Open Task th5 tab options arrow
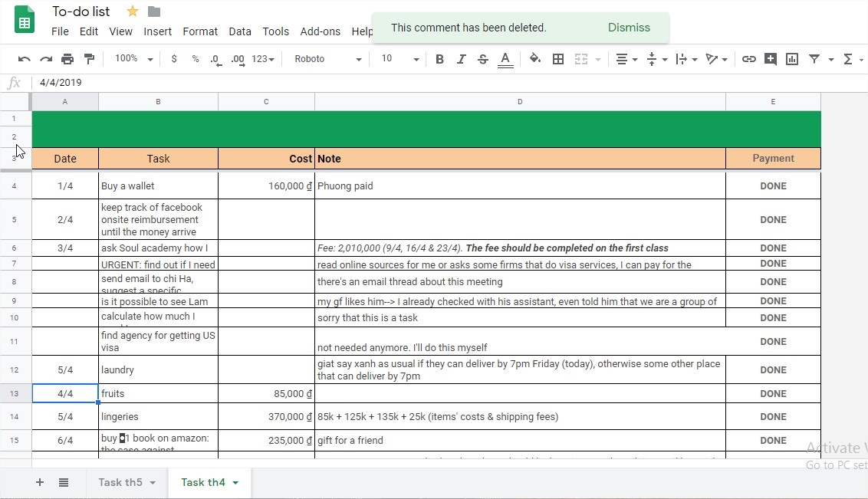The width and height of the screenshot is (868, 499). pos(153,483)
